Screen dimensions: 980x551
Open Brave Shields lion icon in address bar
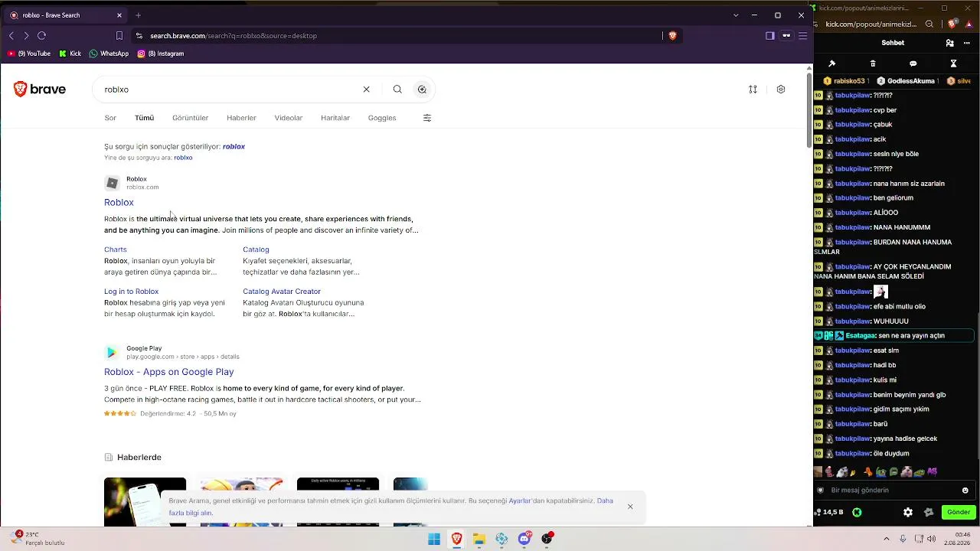coord(672,36)
